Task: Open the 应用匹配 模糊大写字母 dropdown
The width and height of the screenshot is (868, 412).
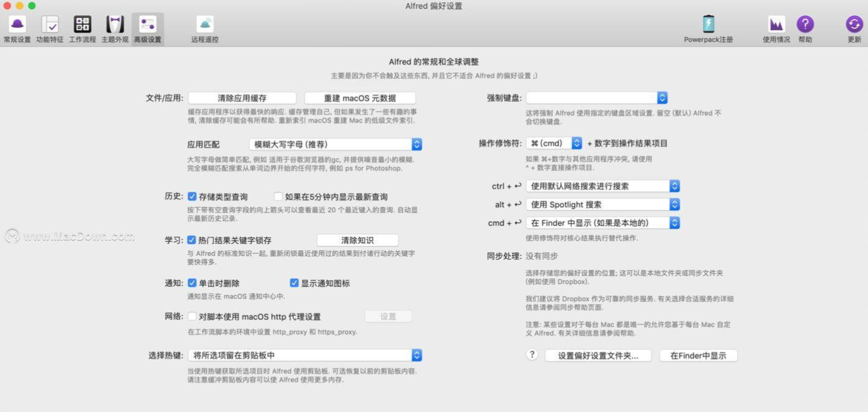Action: click(336, 145)
